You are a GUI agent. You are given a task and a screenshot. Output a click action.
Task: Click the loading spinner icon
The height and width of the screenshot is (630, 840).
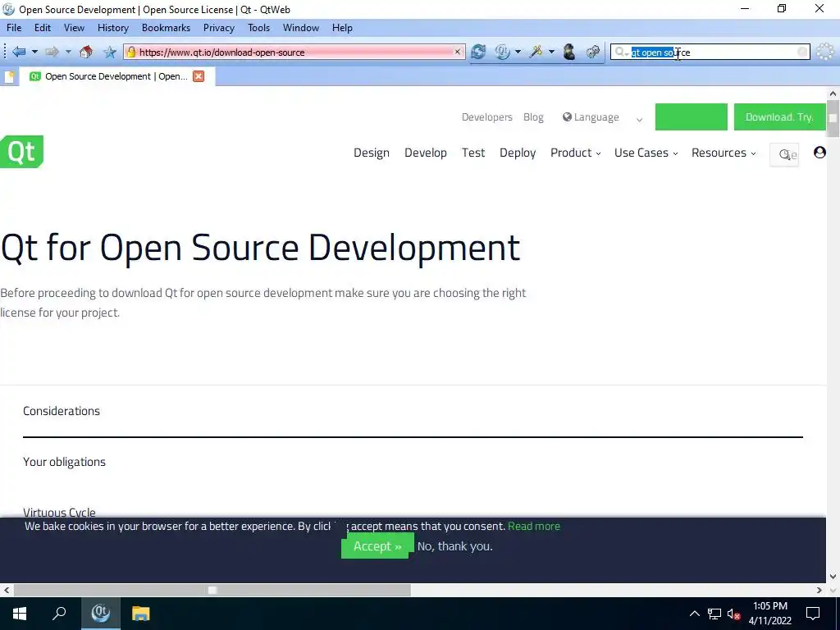(x=825, y=52)
